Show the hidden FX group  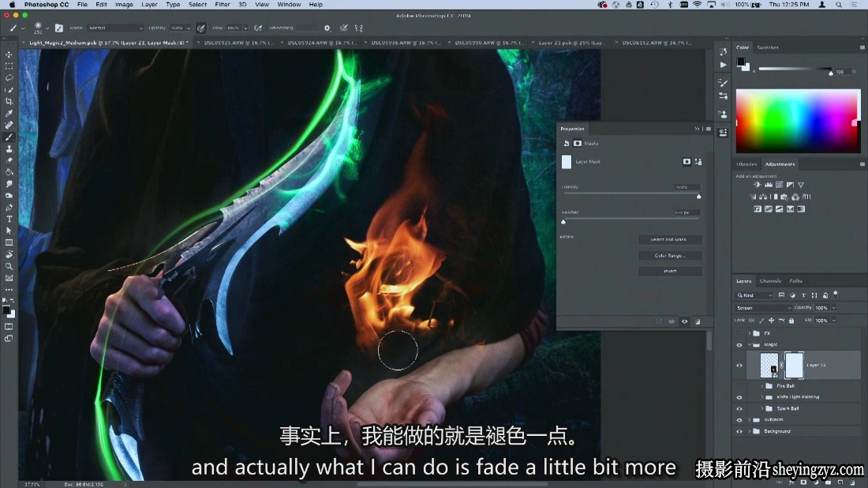coord(739,333)
